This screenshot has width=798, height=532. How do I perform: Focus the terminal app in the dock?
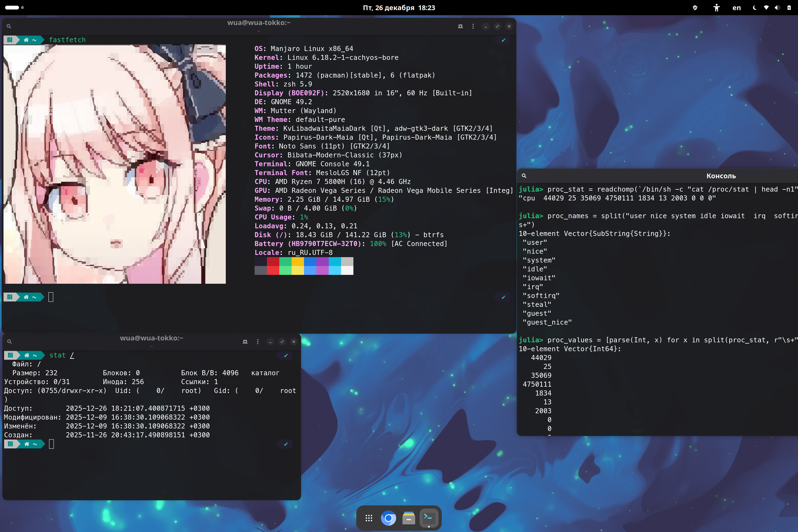coord(428,518)
